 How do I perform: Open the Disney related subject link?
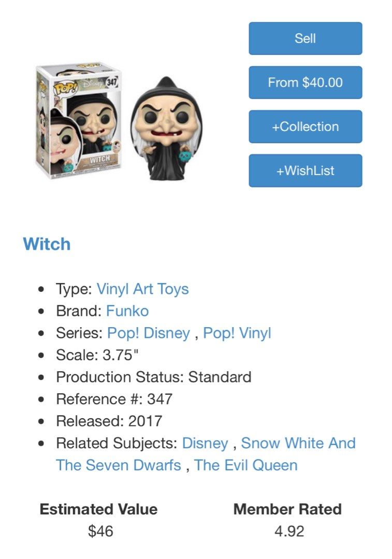[205, 443]
